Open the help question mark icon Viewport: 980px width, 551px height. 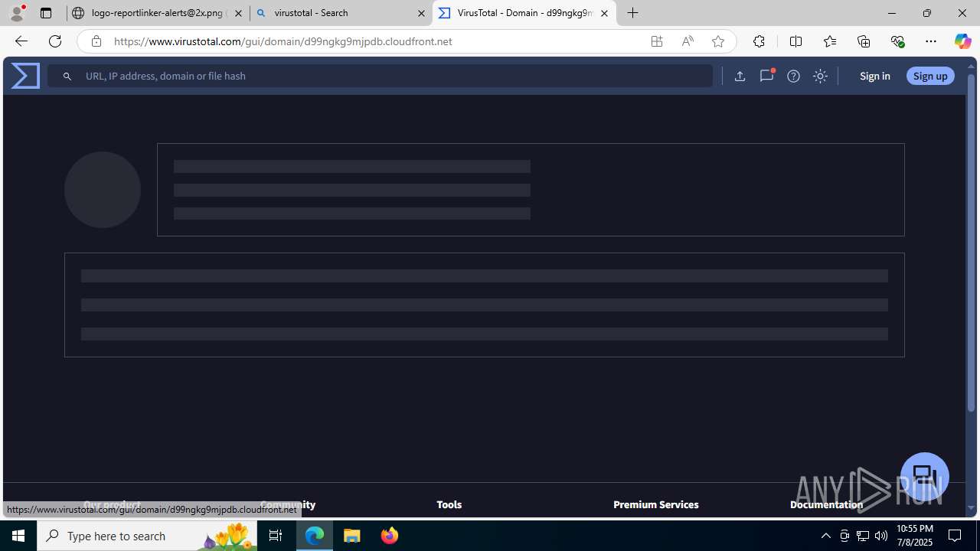(793, 76)
